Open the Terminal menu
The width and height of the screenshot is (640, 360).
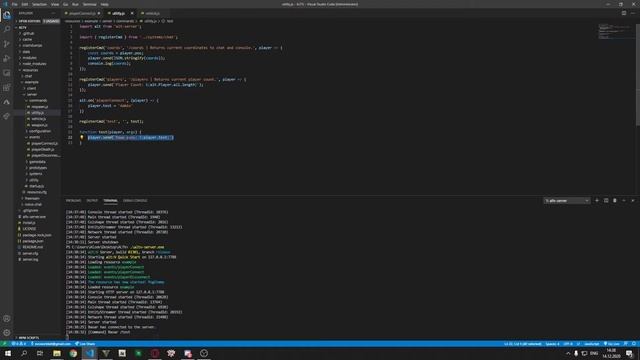(89, 4)
